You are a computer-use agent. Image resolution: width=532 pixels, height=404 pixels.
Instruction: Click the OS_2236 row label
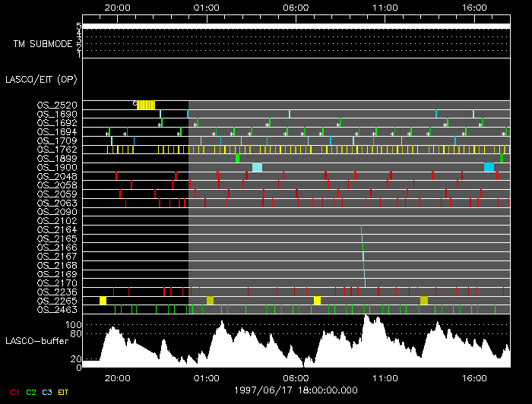click(57, 292)
